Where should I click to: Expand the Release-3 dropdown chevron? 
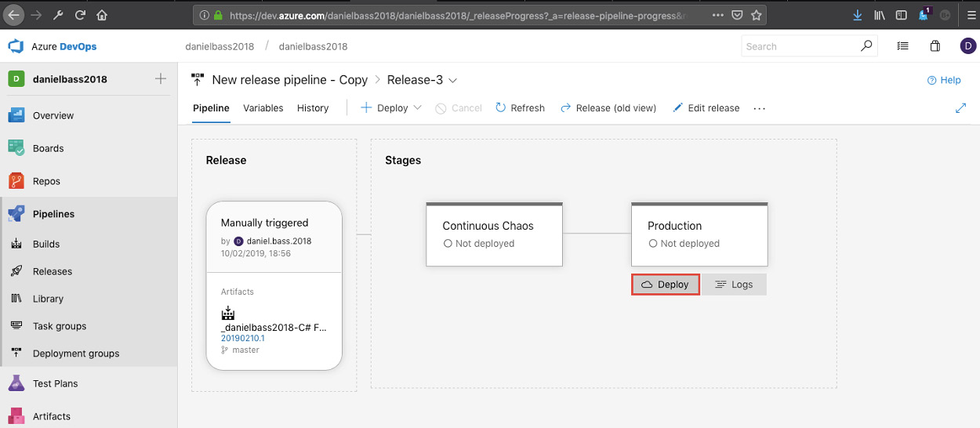(x=452, y=80)
